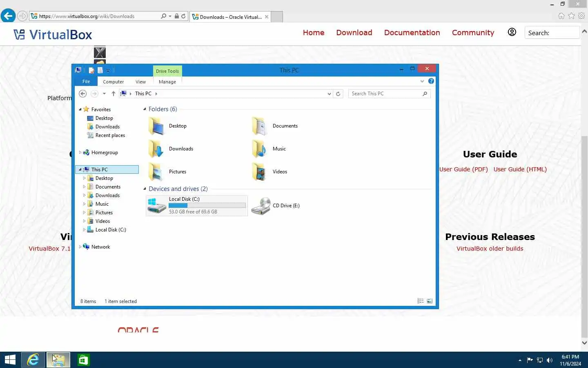The width and height of the screenshot is (588, 368).
Task: Click the magnifier search icon in Search This PC box
Action: click(425, 94)
